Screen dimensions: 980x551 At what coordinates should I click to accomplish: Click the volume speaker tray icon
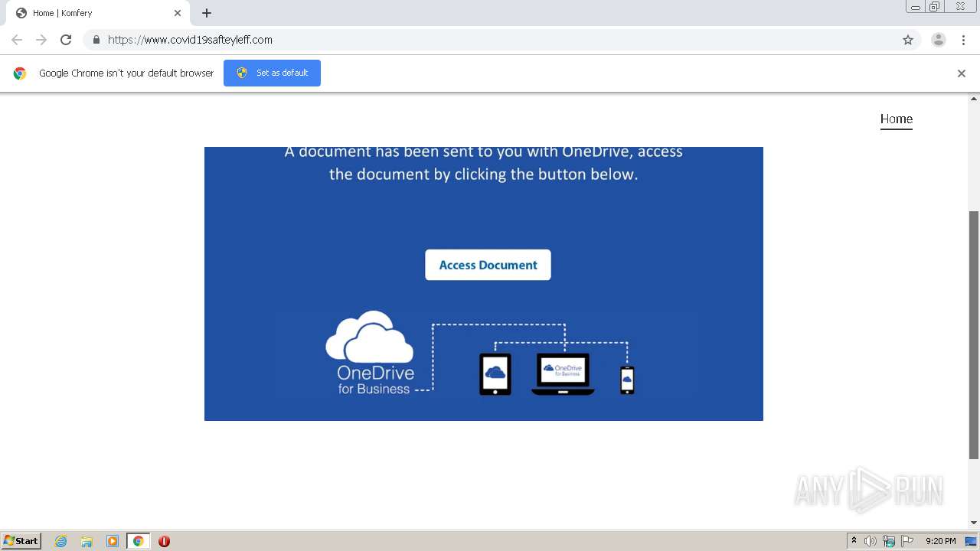tap(871, 541)
